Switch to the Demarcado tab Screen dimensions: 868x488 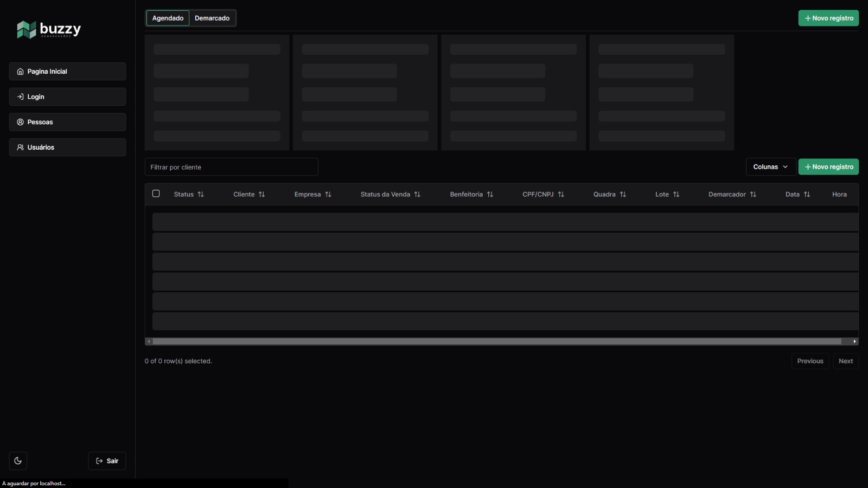point(212,18)
